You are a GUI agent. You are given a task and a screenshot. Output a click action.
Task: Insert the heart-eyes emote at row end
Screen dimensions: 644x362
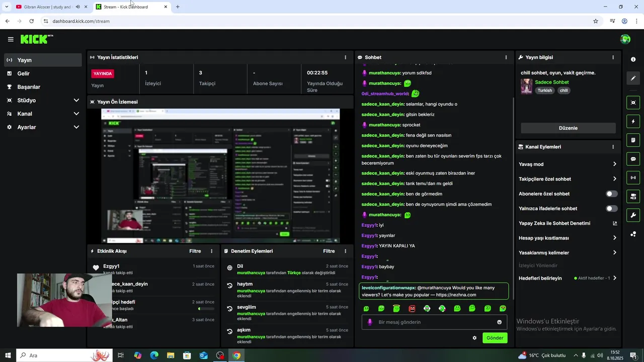tap(503, 309)
